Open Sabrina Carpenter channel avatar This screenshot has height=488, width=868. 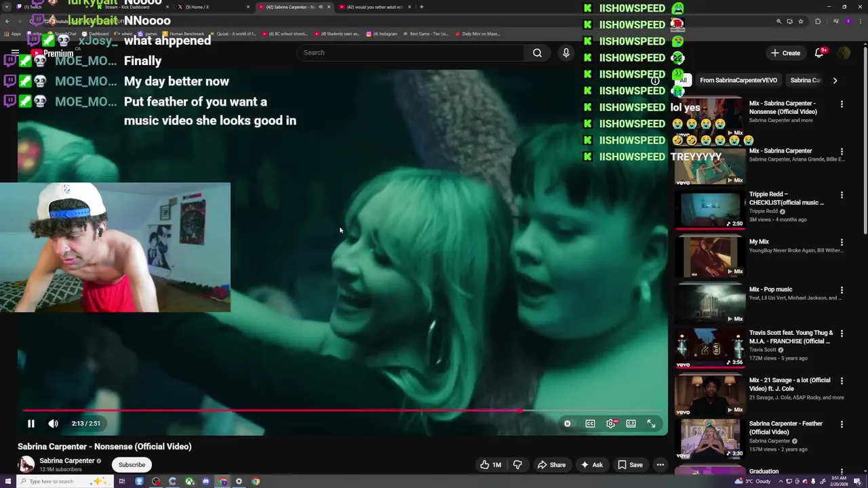26,464
